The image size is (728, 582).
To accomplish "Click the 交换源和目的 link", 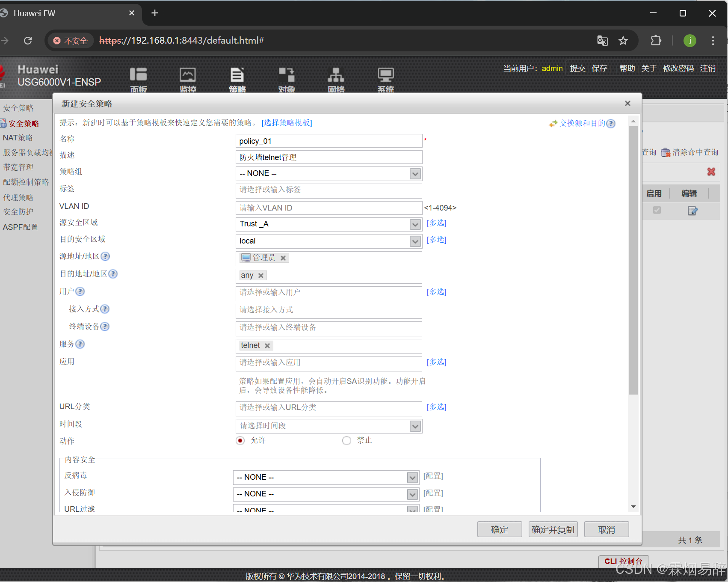I will (582, 123).
